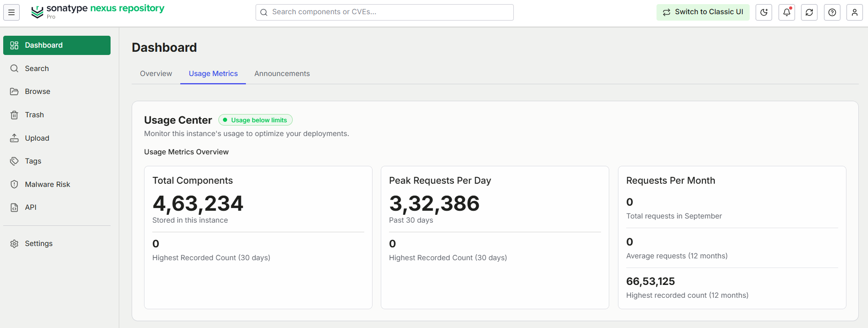Click the Search magnifier icon in sidebar
The height and width of the screenshot is (328, 868).
(x=14, y=68)
